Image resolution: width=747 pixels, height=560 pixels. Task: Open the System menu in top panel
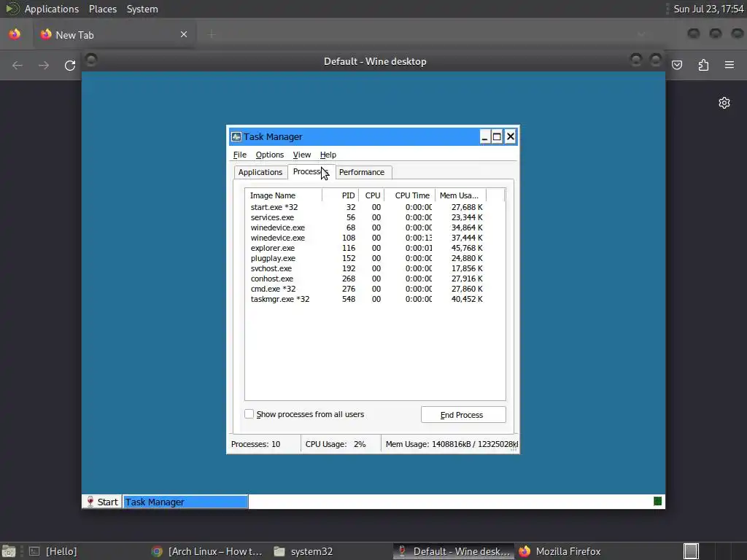[x=142, y=9]
